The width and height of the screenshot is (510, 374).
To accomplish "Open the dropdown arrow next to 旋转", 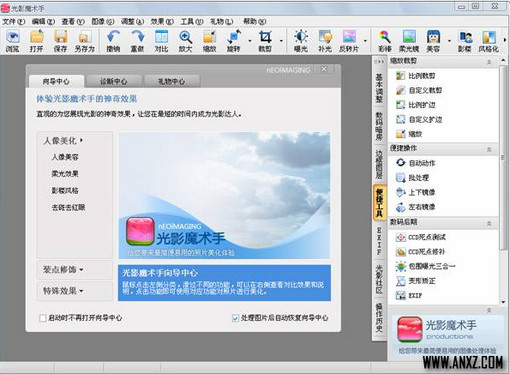I will (250, 41).
